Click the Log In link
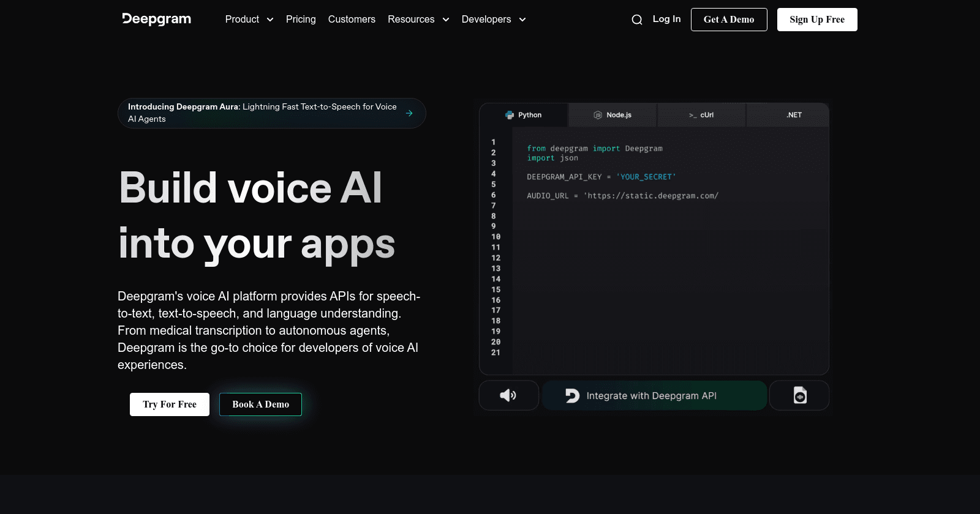 666,19
